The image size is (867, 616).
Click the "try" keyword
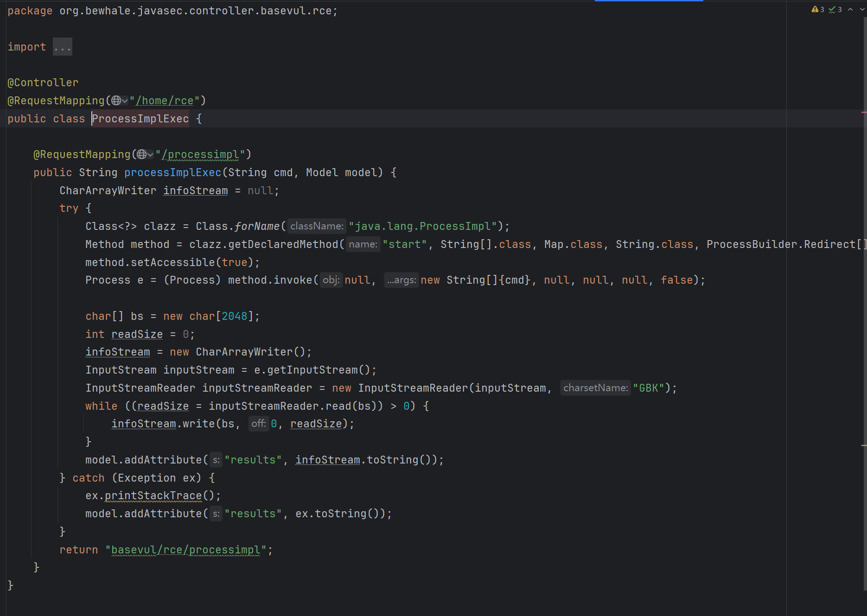pyautogui.click(x=69, y=208)
